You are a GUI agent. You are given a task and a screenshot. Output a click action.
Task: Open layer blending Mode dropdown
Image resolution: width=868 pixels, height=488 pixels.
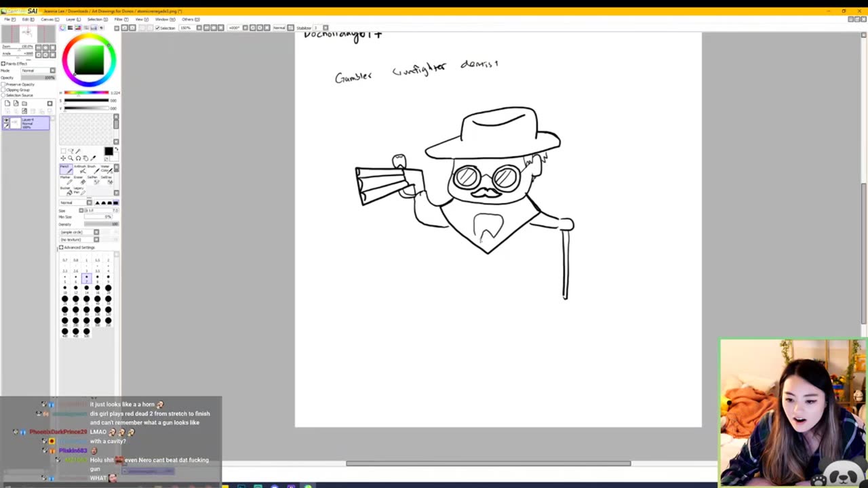click(38, 70)
